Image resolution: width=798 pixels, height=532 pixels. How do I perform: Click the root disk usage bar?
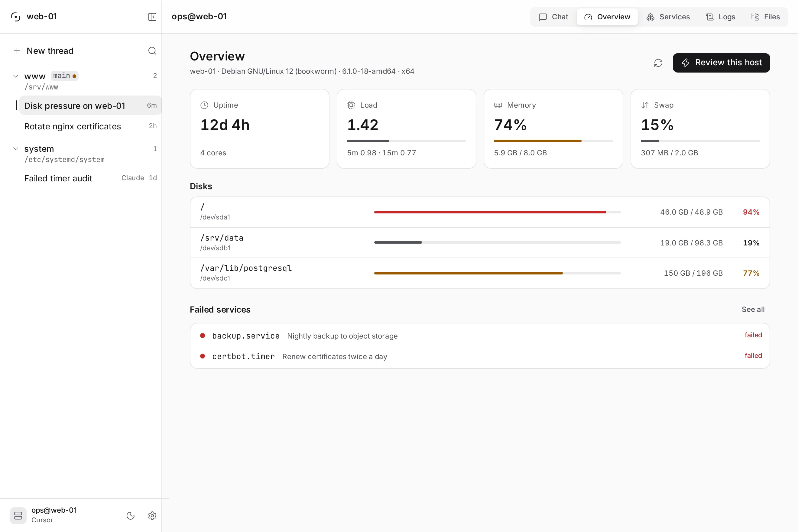[x=498, y=212]
